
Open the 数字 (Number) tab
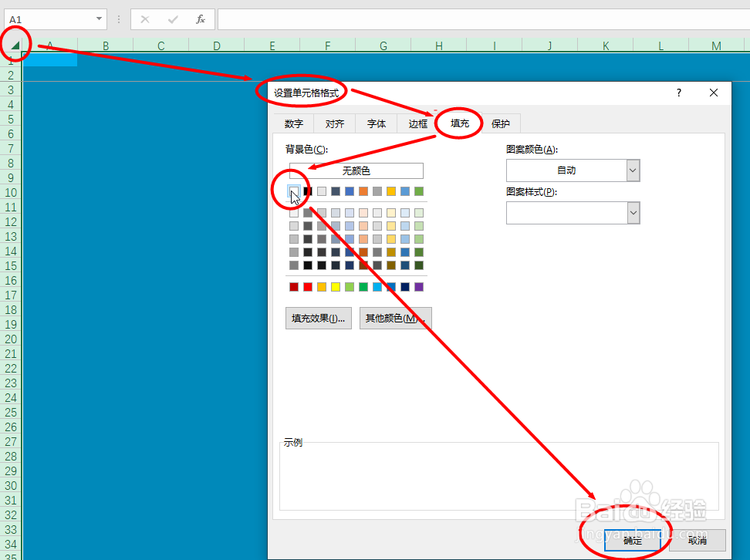(294, 123)
